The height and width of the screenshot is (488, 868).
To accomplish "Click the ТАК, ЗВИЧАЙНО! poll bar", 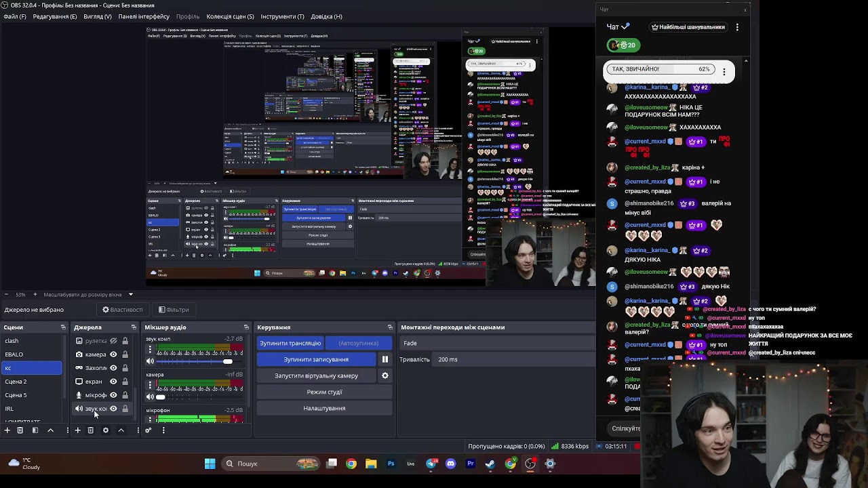I will (x=661, y=69).
